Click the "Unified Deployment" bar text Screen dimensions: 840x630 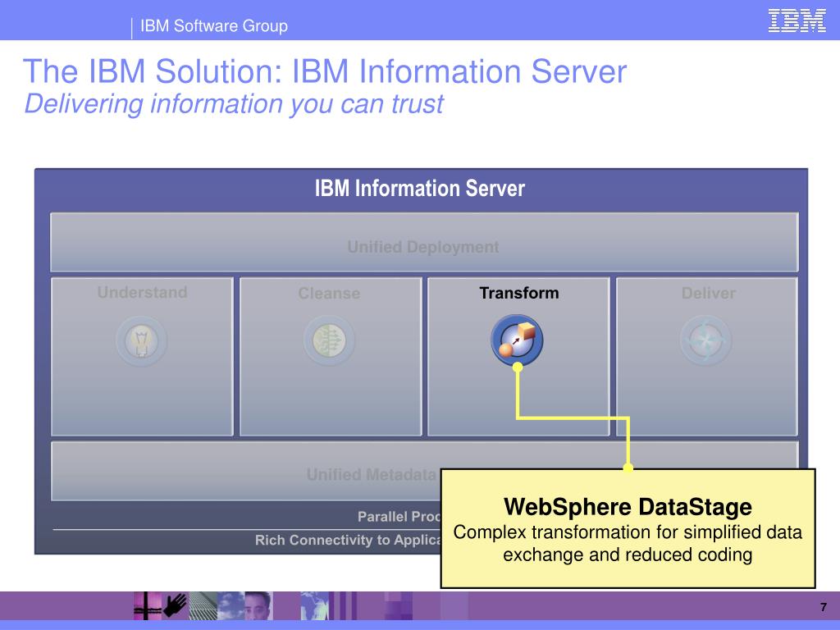point(423,247)
